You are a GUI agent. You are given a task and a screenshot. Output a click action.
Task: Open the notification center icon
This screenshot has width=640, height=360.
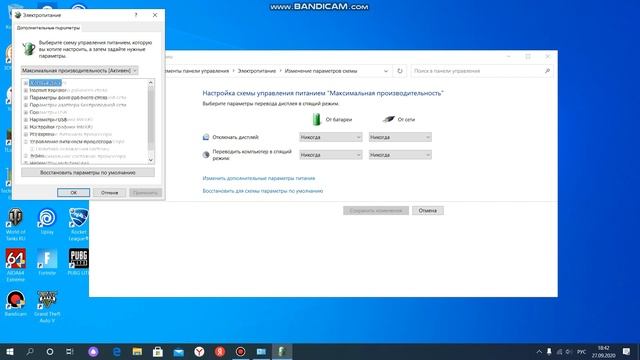(x=627, y=351)
